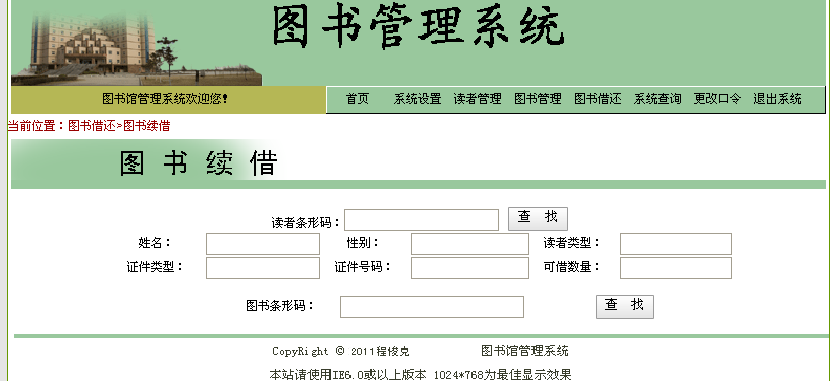This screenshot has height=381, width=830.
Task: Focus the 证件类型 input field
Action: (x=263, y=268)
